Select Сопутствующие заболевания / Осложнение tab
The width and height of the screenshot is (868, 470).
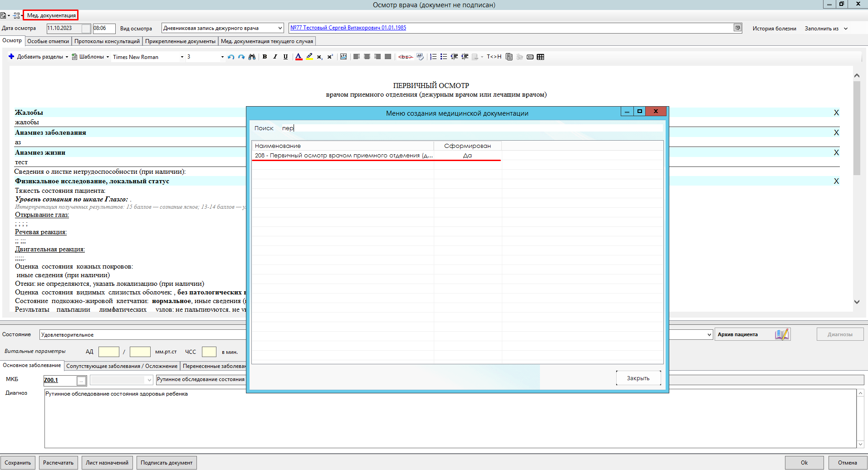122,366
